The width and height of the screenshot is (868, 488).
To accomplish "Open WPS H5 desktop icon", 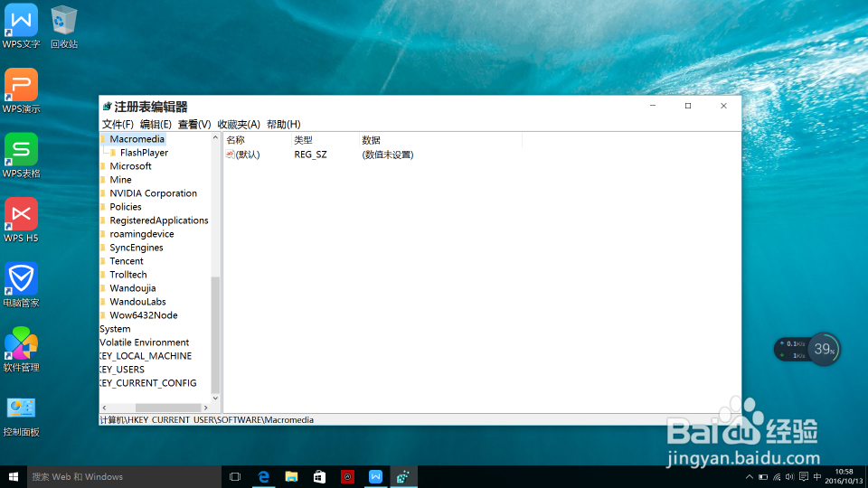I will click(21, 221).
